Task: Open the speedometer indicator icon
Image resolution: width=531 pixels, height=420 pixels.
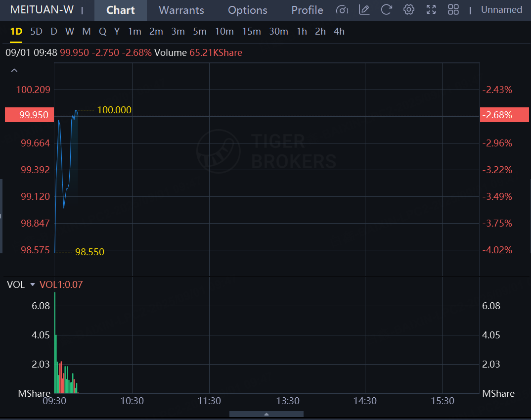Action: pyautogui.click(x=342, y=10)
